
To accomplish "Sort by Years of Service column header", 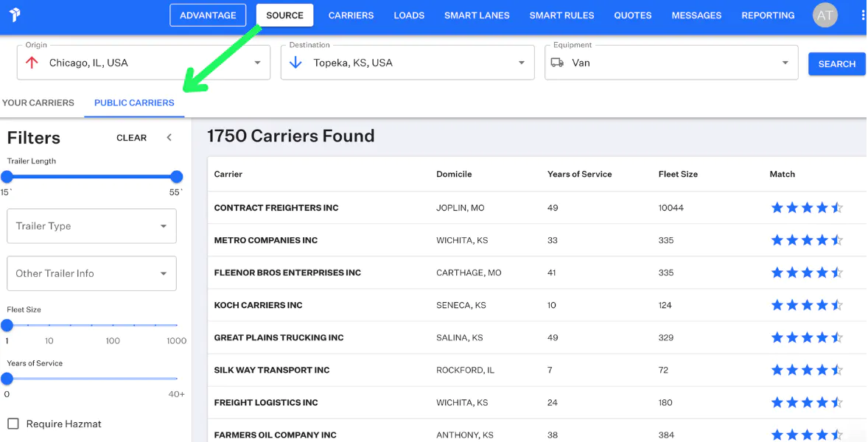I will 580,175.
